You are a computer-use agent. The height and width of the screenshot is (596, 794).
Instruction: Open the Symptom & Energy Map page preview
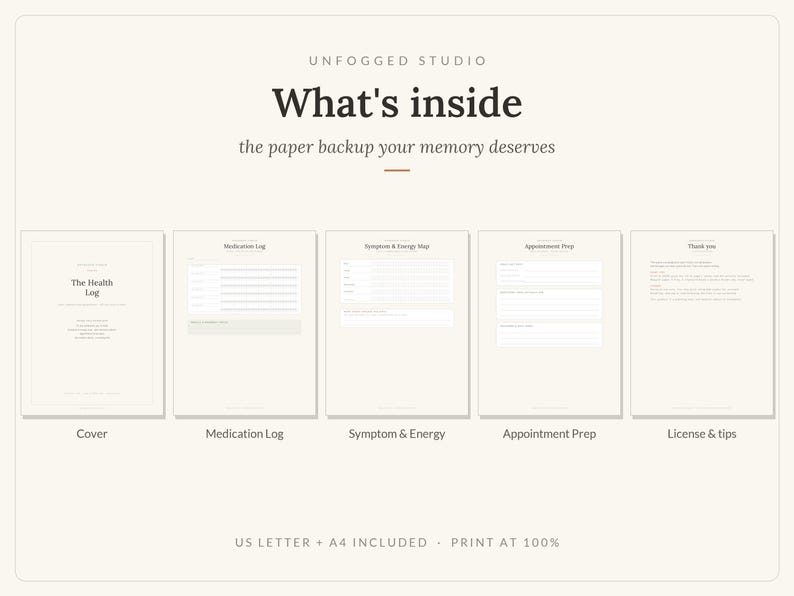click(397, 323)
